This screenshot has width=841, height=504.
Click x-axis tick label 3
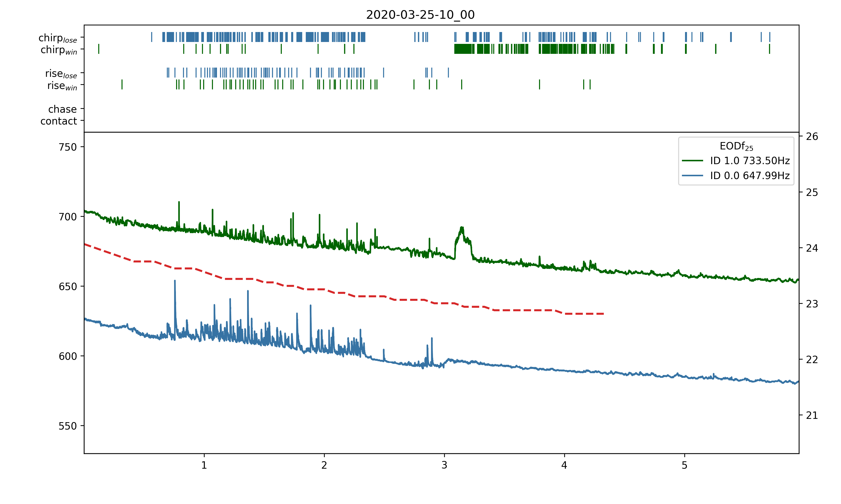[x=444, y=465]
